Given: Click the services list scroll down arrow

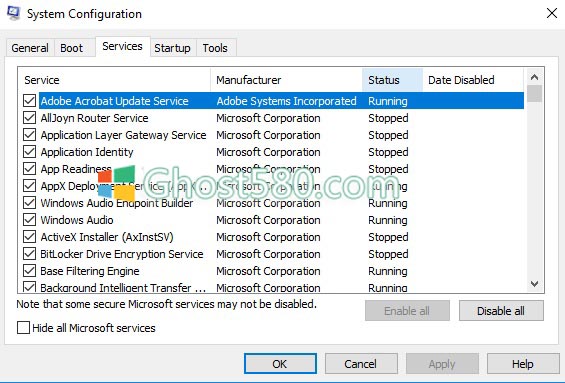Looking at the screenshot, I should 534,284.
